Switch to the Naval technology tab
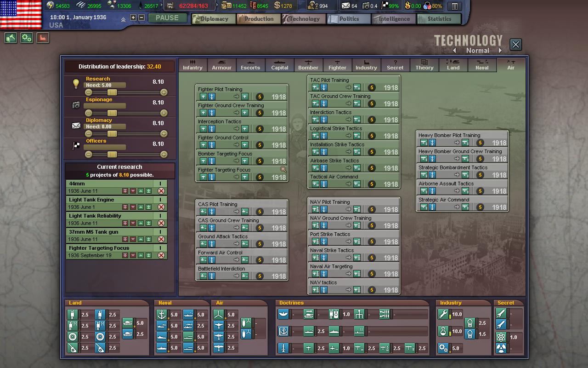 (x=482, y=65)
